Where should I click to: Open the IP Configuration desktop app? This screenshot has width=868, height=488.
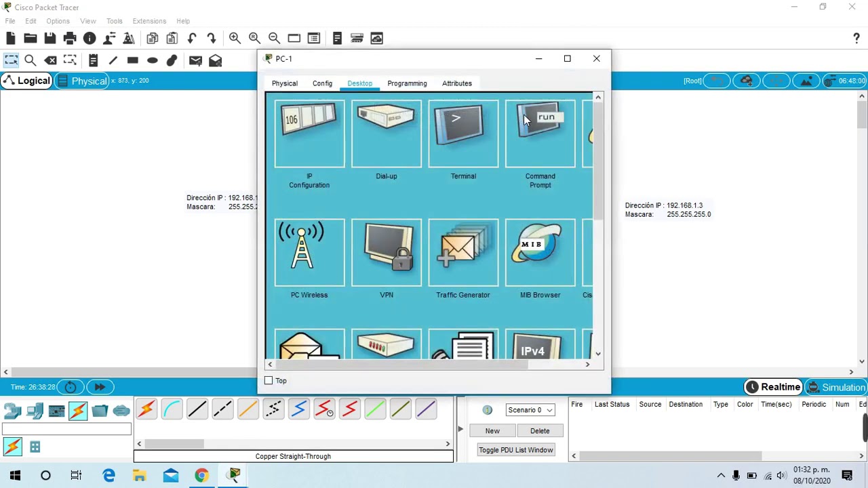309,134
